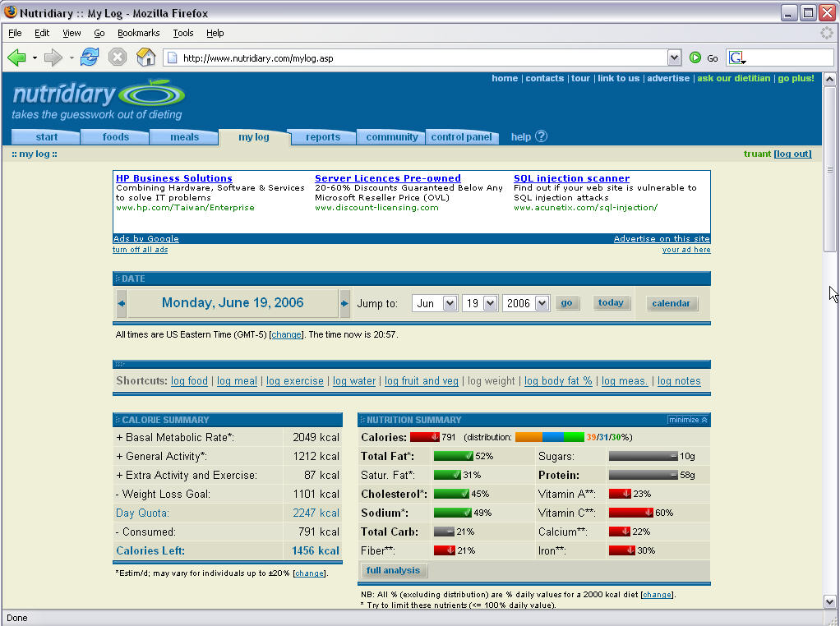Screen dimensions: 840x626
Task: Click the Total Fat green progress bar
Action: coord(453,456)
